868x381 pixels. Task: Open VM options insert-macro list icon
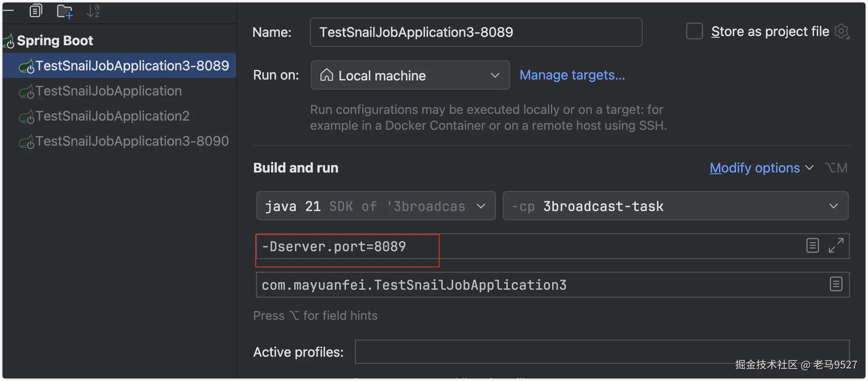pos(813,245)
